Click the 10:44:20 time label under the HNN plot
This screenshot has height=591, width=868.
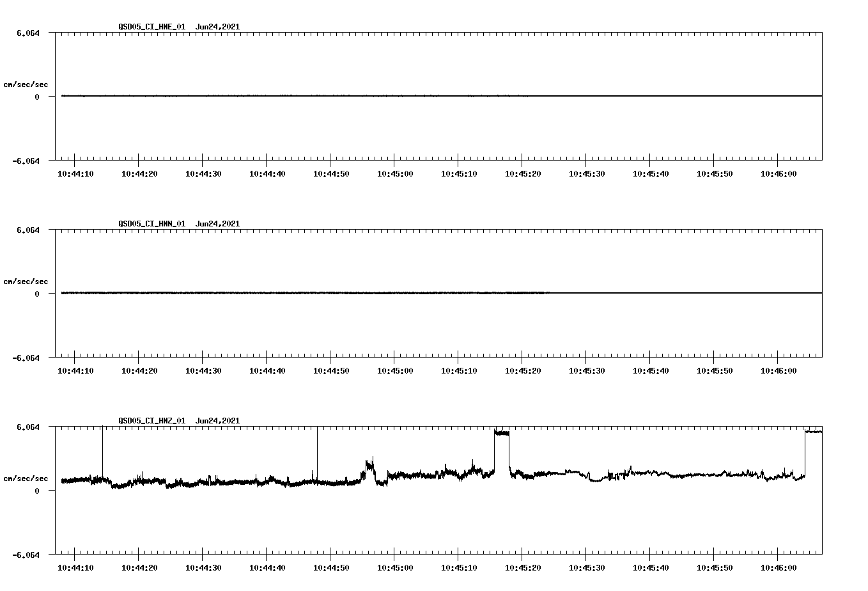pos(139,371)
